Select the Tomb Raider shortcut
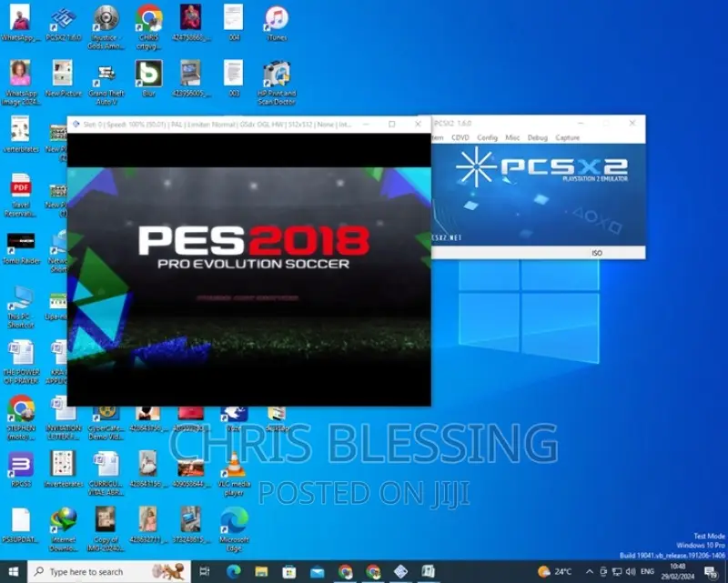Image resolution: width=728 pixels, height=583 pixels. (x=20, y=248)
